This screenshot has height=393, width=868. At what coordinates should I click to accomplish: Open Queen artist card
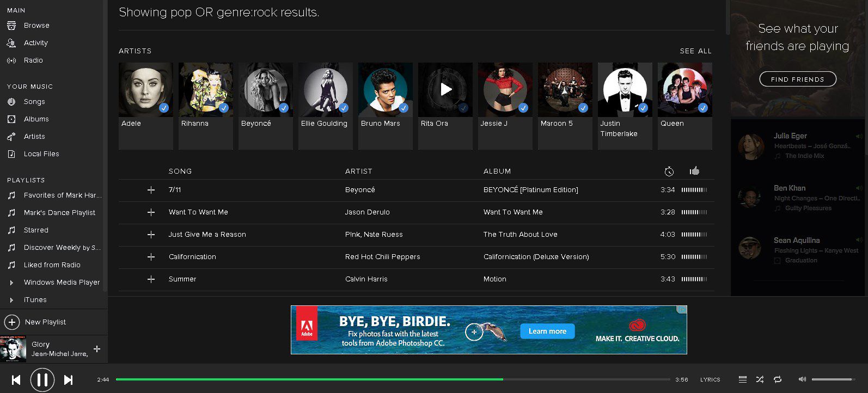point(685,106)
